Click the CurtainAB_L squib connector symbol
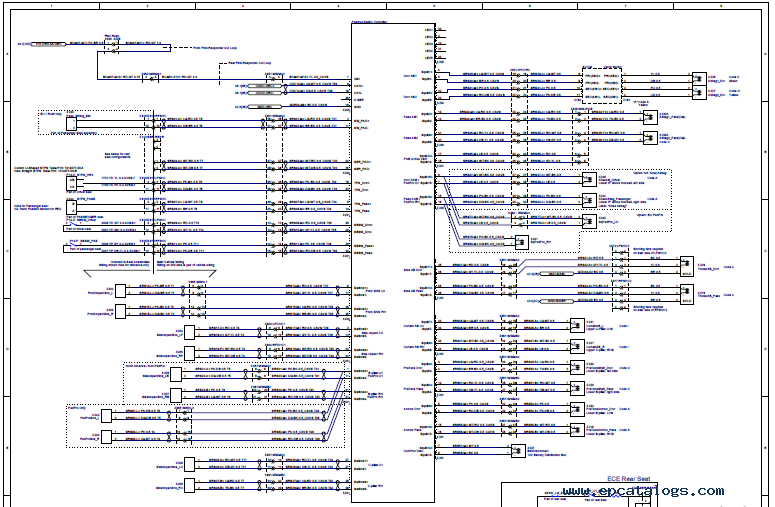Screen dimensions: 775x507 click(x=577, y=325)
